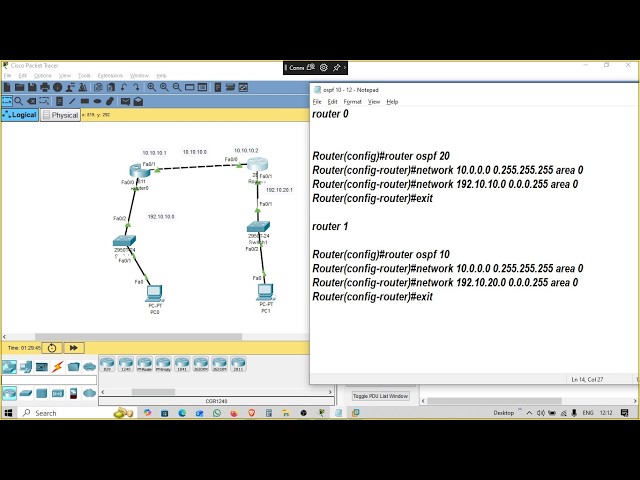Select the Switches subcategory icon

pyautogui.click(x=25, y=393)
